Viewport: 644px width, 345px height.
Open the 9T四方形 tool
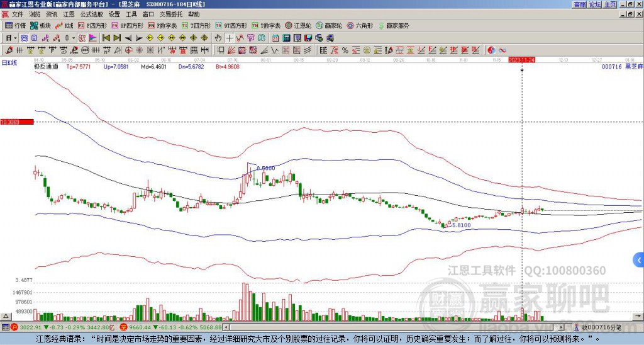pos(231,25)
